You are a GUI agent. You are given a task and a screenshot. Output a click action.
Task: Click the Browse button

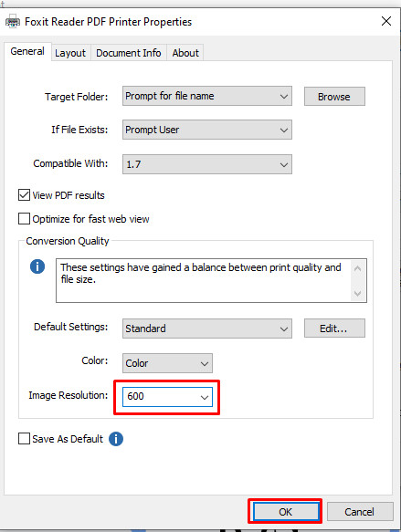click(x=334, y=97)
